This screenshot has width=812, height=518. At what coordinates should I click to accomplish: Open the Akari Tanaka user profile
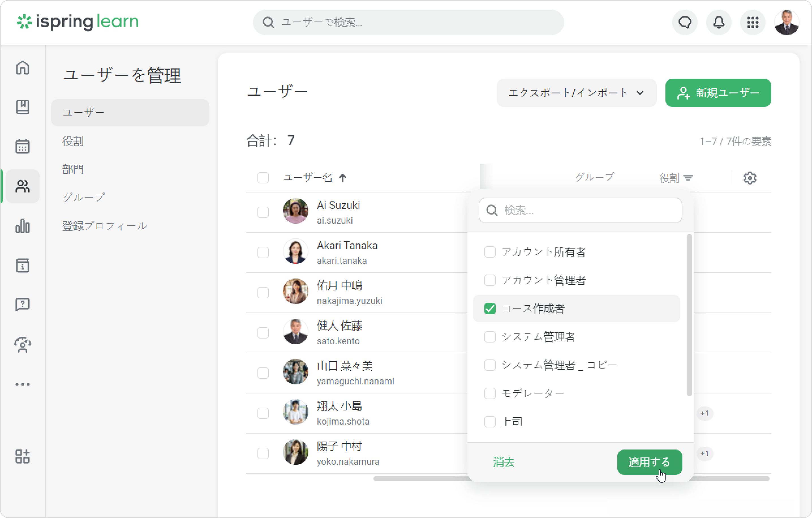coord(347,245)
